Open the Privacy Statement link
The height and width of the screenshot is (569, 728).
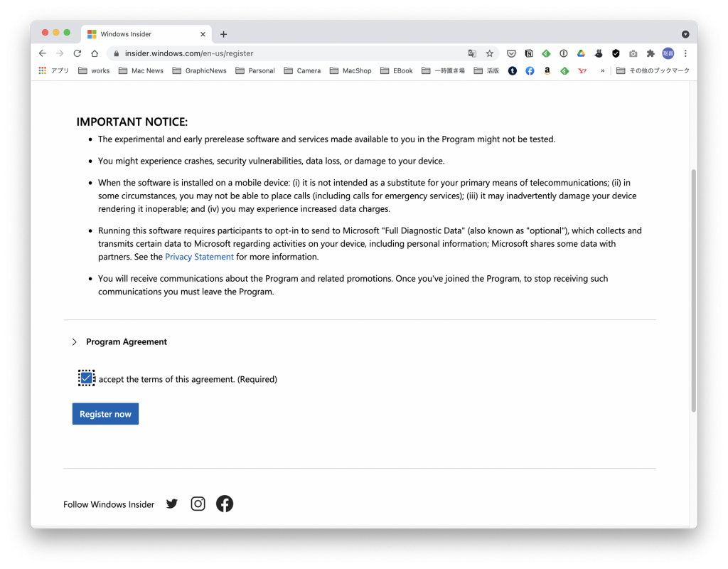pos(199,257)
